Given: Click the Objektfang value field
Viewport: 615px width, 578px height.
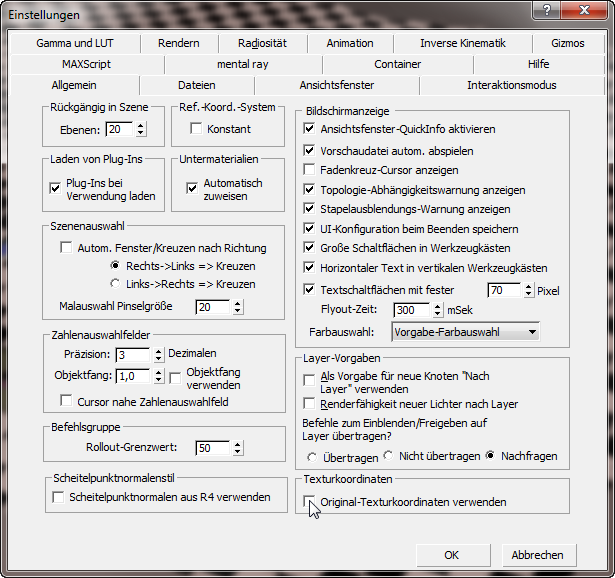Looking at the screenshot, I should coord(133,376).
